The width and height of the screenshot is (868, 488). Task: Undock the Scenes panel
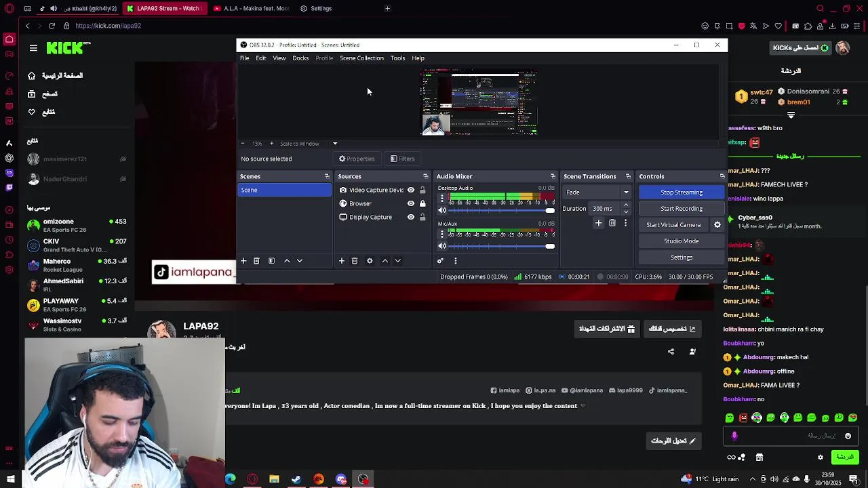click(x=327, y=176)
